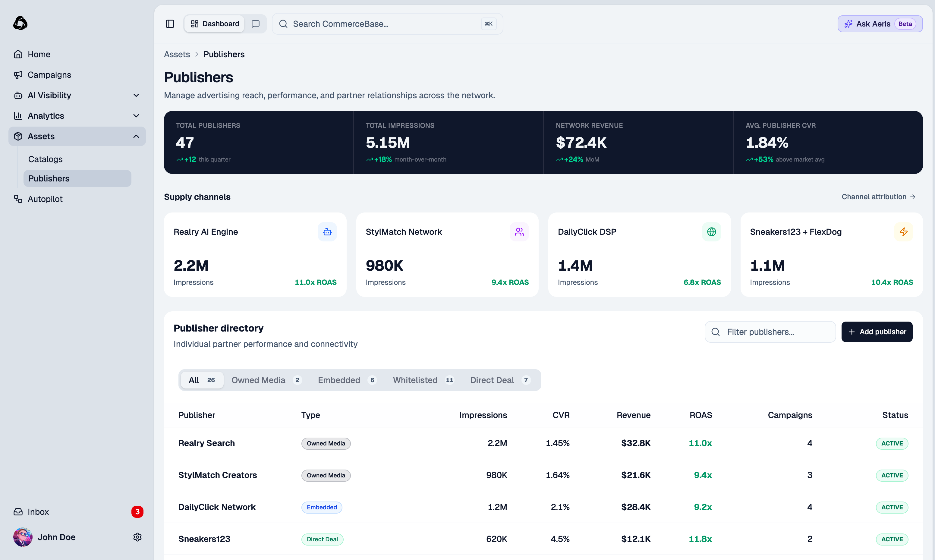Open the feedback chat icon next to Dashboard
The width and height of the screenshot is (935, 560).
(x=255, y=24)
